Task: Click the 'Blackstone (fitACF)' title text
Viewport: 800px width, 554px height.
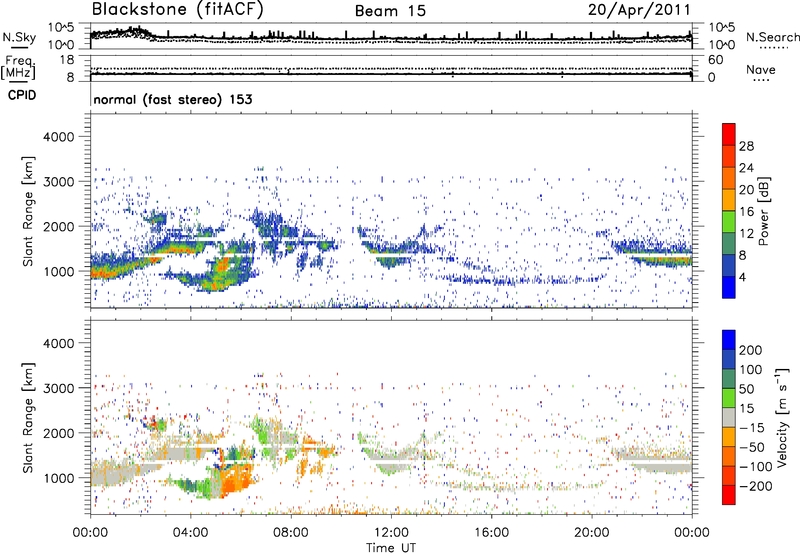Action: point(178,10)
